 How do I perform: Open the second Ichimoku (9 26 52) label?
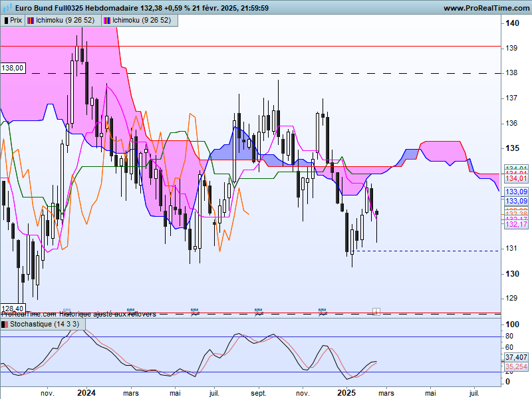click(x=142, y=21)
